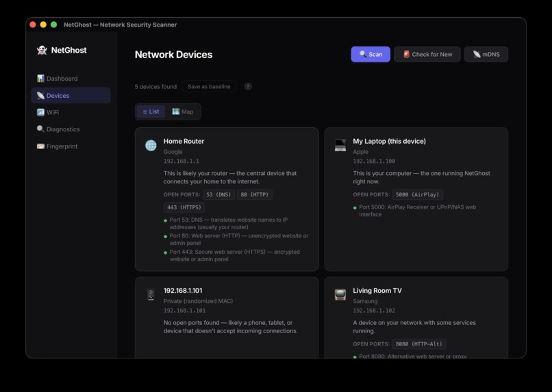
Task: Click the magnifier icon beside Diagnostics
Action: click(x=41, y=129)
